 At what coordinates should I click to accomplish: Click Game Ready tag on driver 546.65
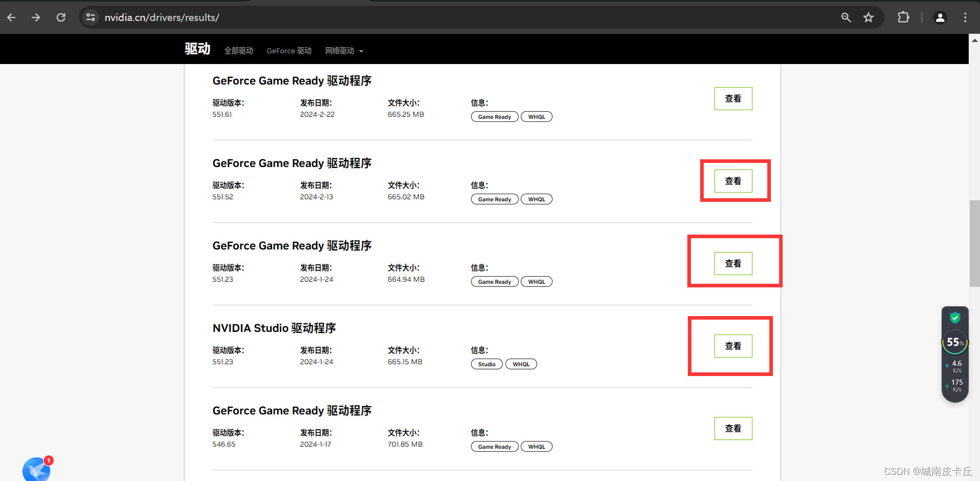[x=495, y=447]
